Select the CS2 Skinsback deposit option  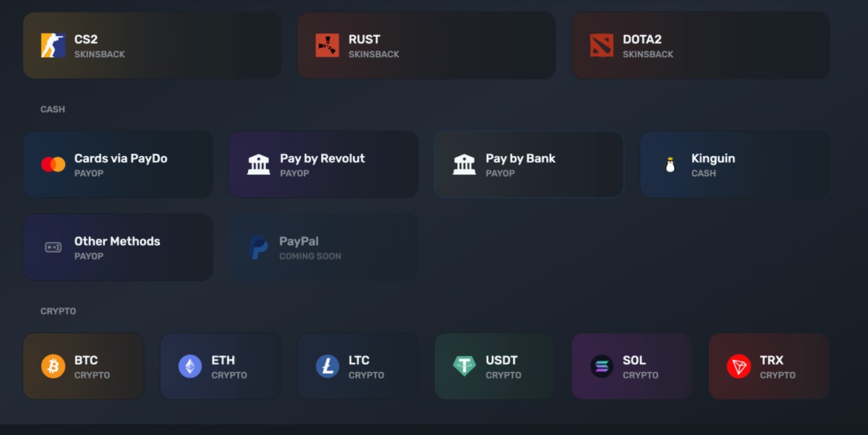pos(152,46)
